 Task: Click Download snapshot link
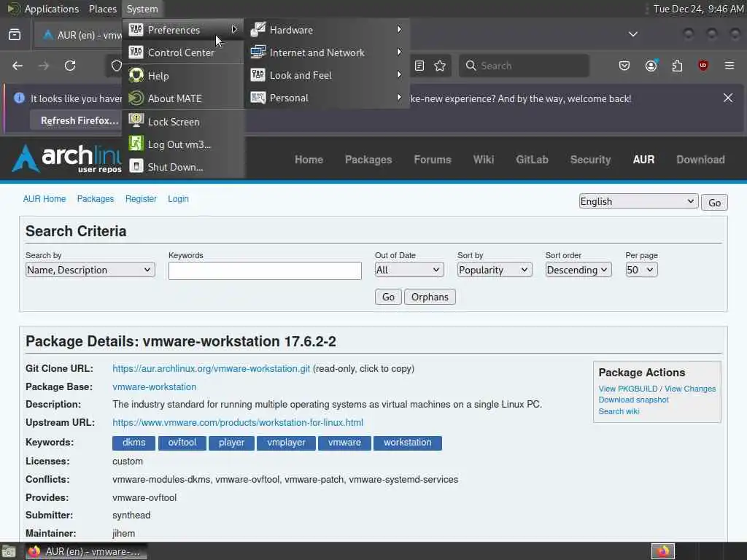pyautogui.click(x=634, y=400)
